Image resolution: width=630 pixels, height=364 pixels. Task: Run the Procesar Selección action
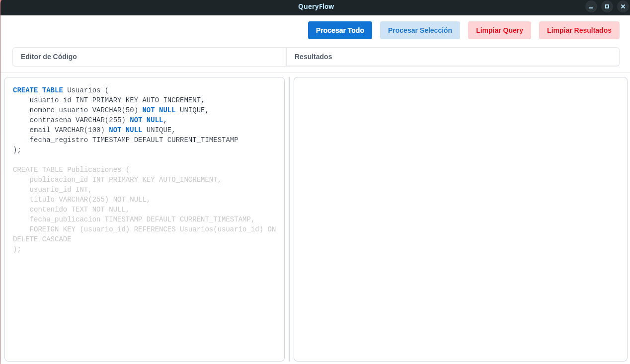(x=420, y=30)
